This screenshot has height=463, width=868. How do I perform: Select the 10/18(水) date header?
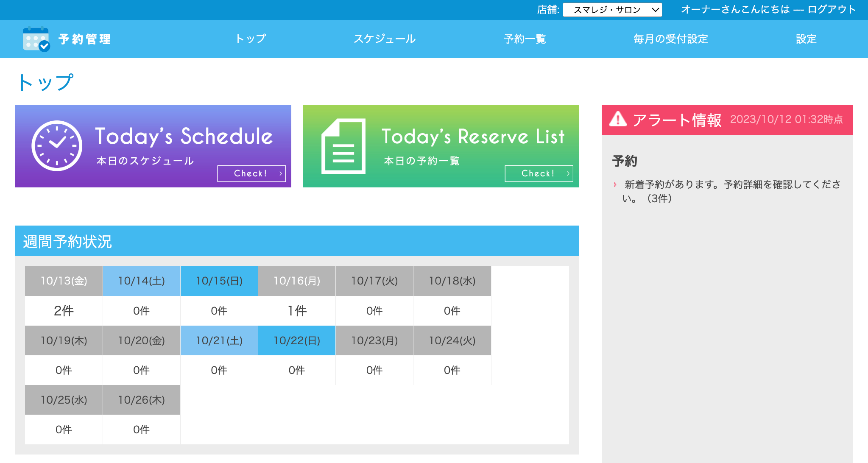pos(452,281)
